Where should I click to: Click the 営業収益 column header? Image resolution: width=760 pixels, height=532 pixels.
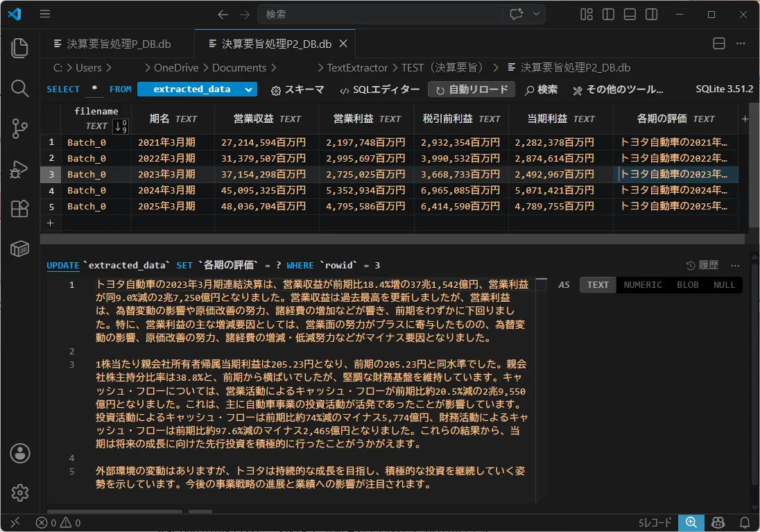click(x=267, y=119)
